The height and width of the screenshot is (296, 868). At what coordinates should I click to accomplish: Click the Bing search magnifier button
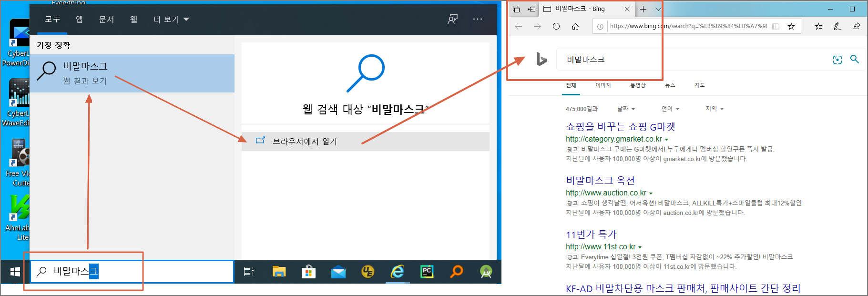point(855,59)
